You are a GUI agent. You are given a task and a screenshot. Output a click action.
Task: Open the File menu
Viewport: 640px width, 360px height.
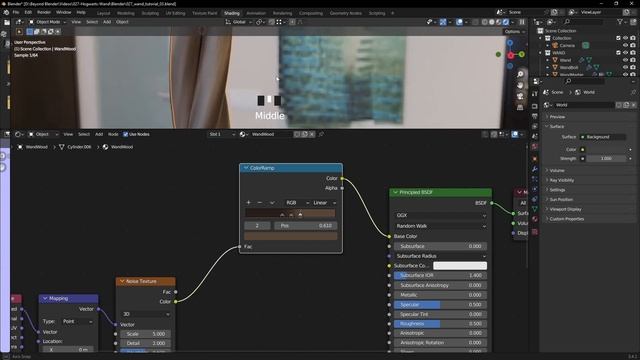click(x=16, y=13)
